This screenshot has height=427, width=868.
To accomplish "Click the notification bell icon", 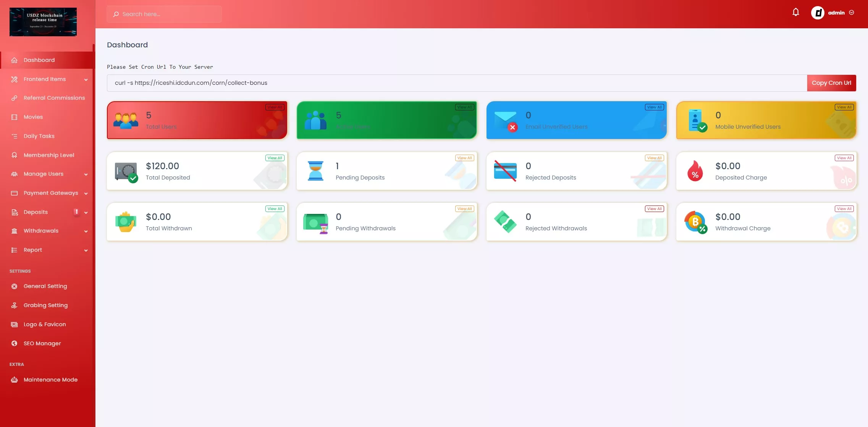I will (x=795, y=13).
